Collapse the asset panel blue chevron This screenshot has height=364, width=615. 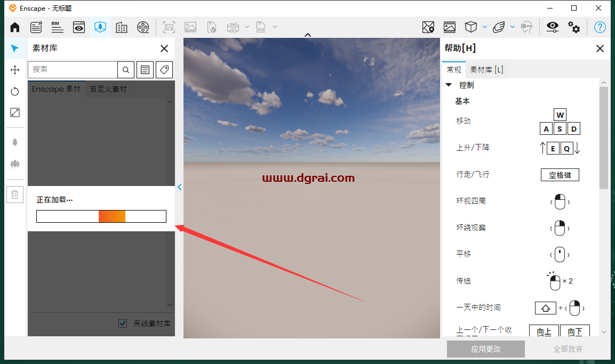click(179, 187)
